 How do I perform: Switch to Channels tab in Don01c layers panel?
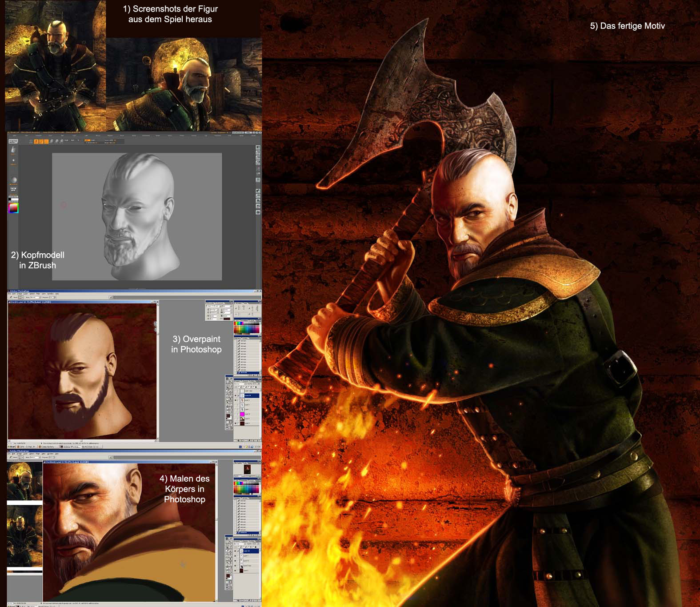tap(245, 381)
